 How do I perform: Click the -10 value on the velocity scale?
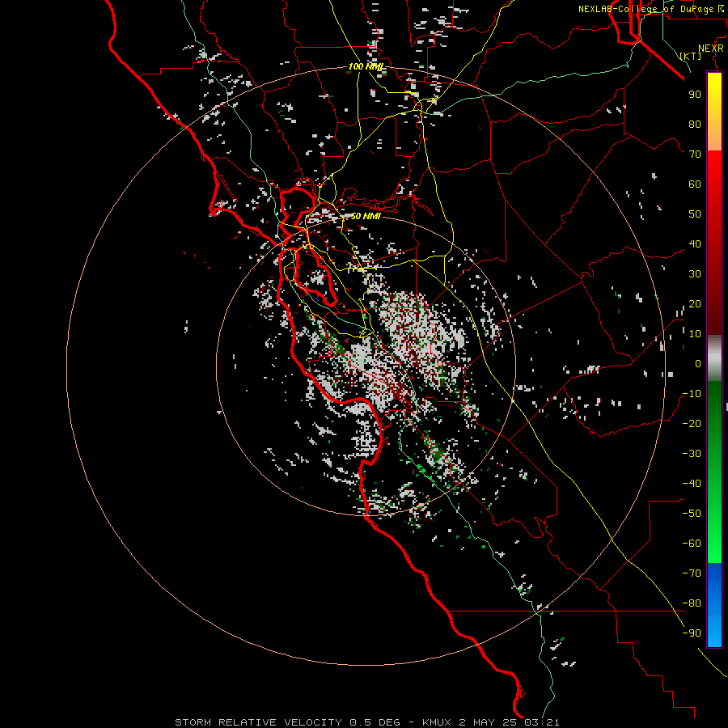pos(692,394)
